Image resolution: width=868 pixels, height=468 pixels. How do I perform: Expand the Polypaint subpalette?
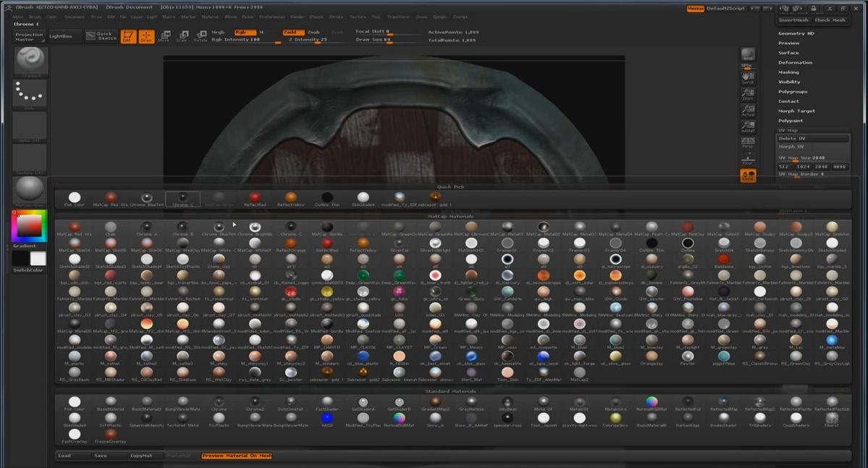pos(791,121)
